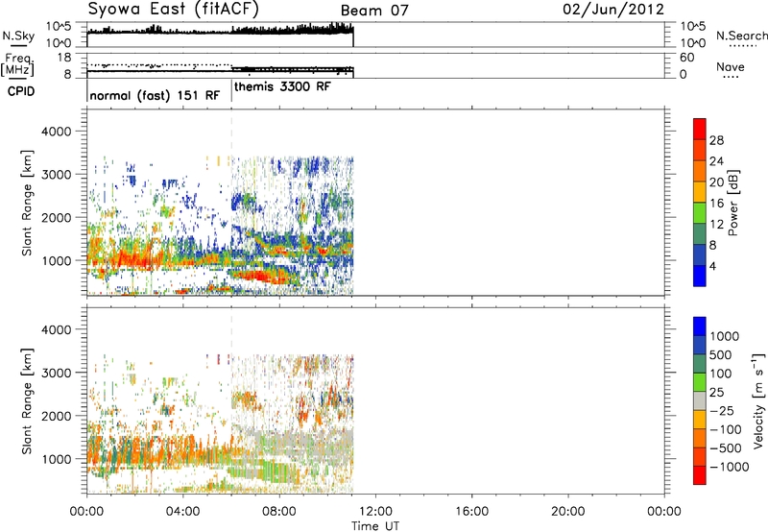The height and width of the screenshot is (532, 768).
Task: Click the '16' power colorbar tick label
Action: (x=716, y=204)
